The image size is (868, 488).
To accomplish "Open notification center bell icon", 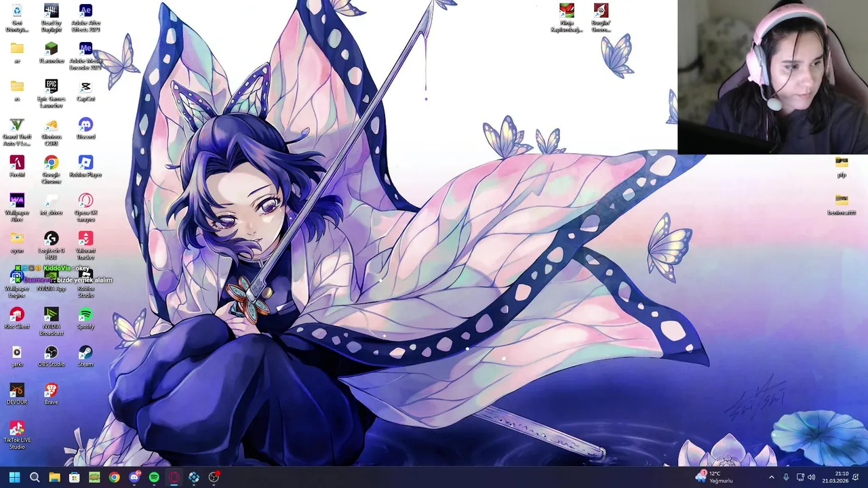I will coord(856,477).
